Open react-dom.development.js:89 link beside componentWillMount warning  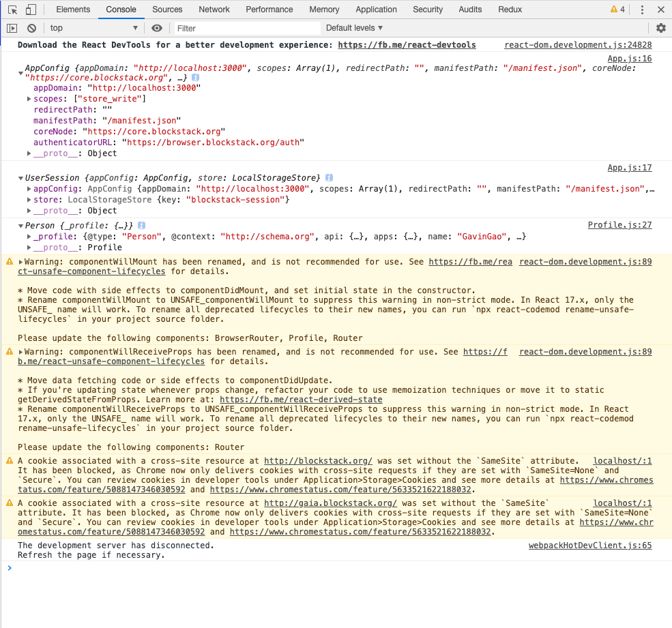(x=585, y=262)
